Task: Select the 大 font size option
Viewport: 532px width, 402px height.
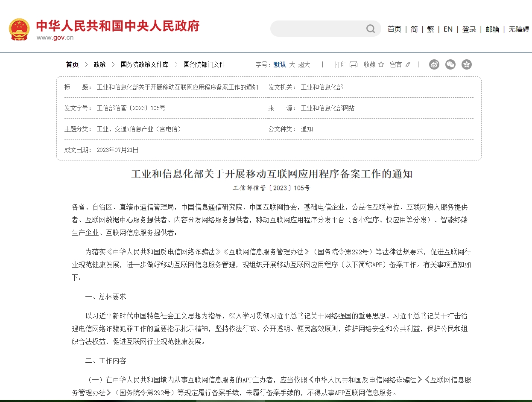Action: (x=292, y=64)
